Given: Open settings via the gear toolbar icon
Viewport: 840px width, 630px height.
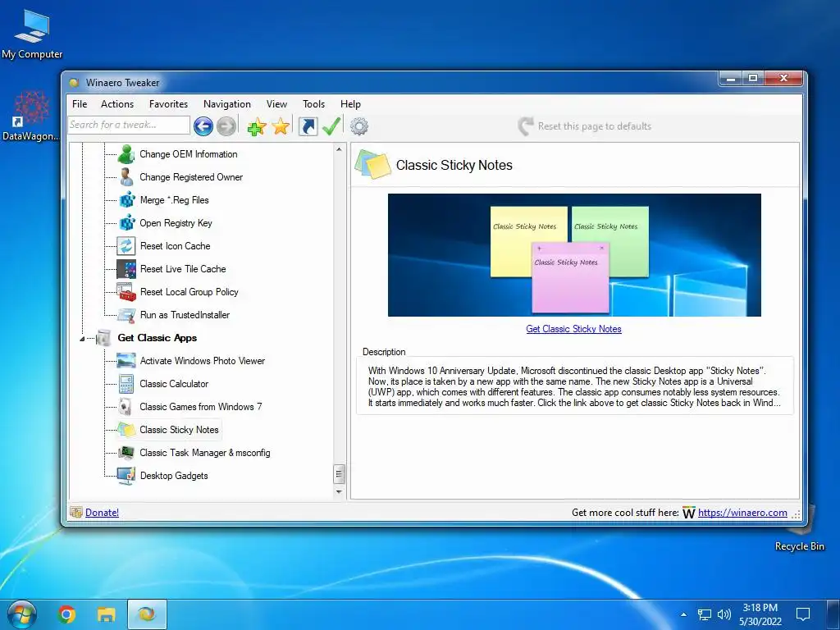Looking at the screenshot, I should click(359, 126).
